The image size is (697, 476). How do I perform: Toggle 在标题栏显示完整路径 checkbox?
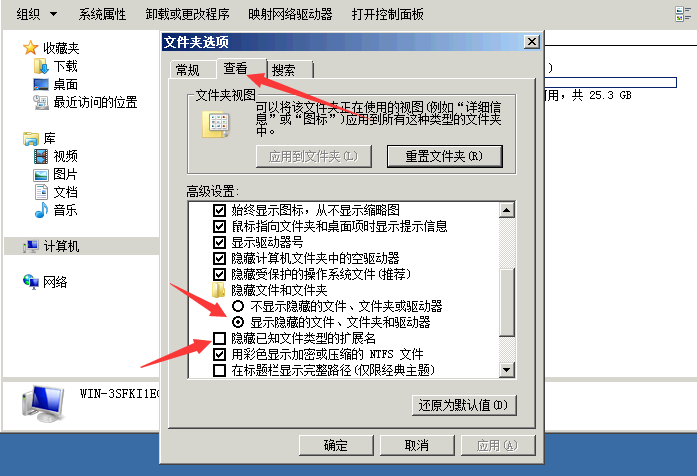click(x=219, y=370)
